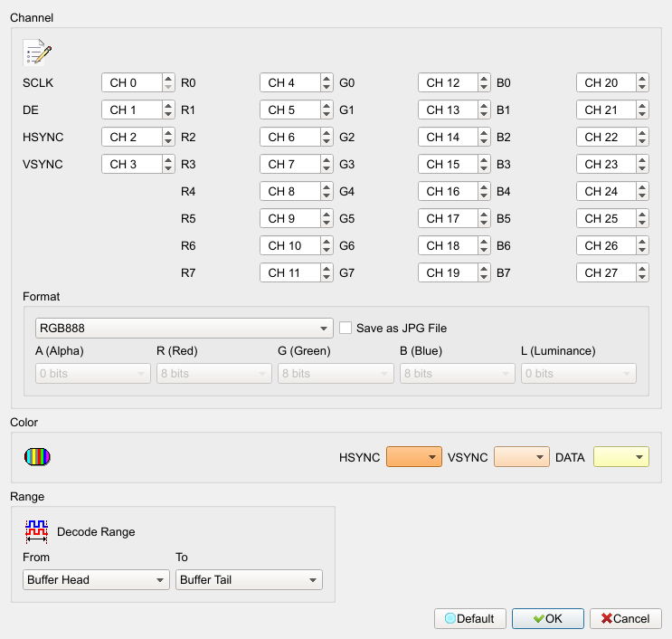Click the color bars icon
The width and height of the screenshot is (672, 639).
[37, 457]
